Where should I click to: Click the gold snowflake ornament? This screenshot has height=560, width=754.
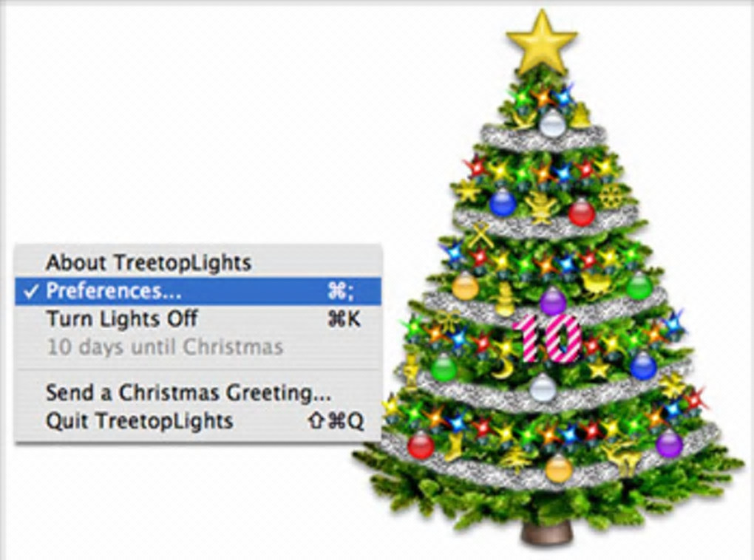click(x=611, y=196)
